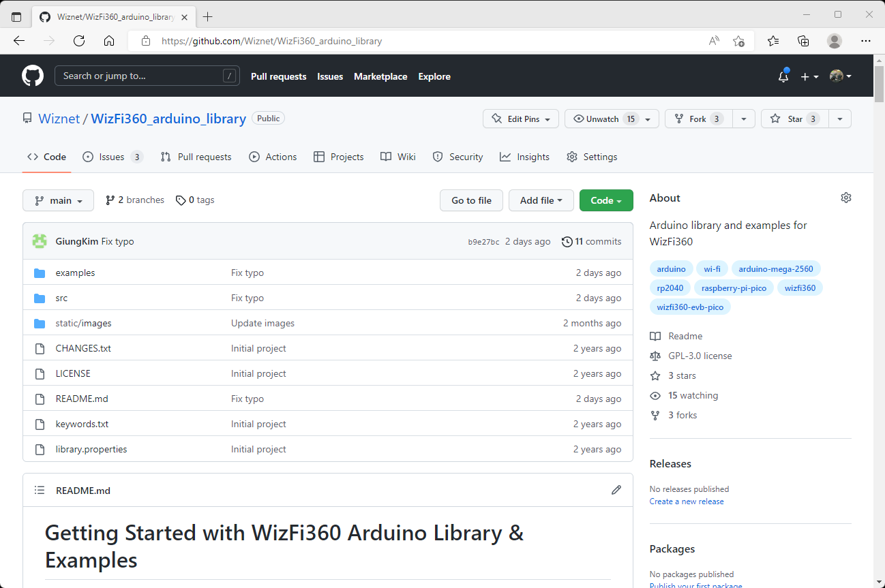
Task: Open the tab actions menu icon
Action: coord(16,16)
